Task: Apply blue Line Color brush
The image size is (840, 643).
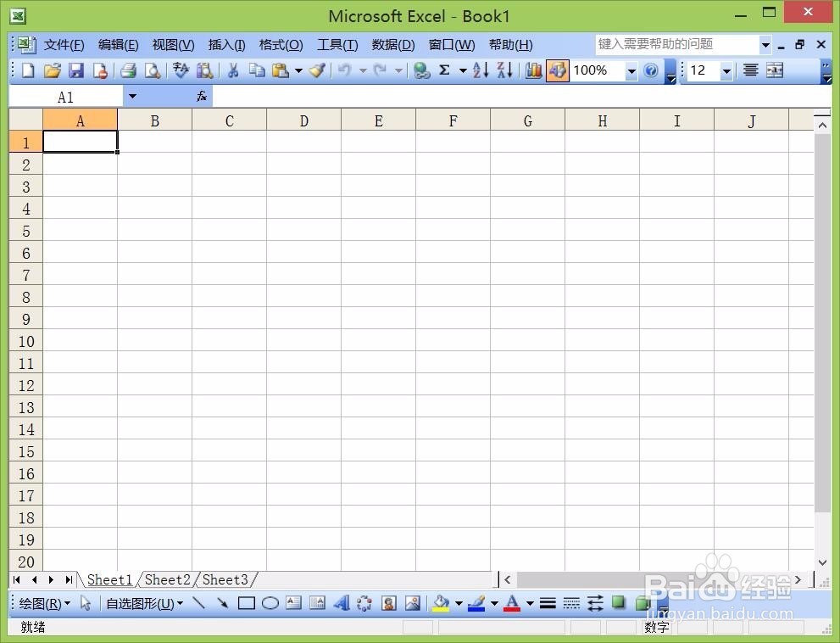Action: [x=476, y=603]
